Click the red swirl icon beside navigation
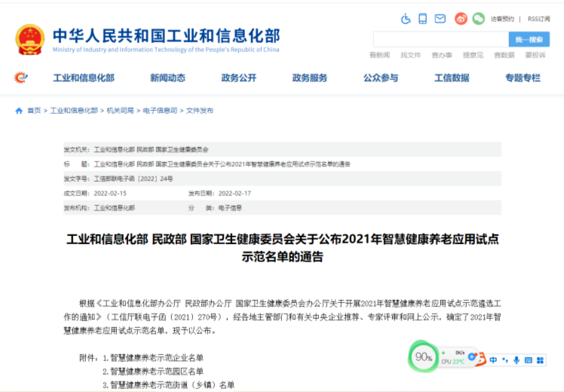 [21, 78]
